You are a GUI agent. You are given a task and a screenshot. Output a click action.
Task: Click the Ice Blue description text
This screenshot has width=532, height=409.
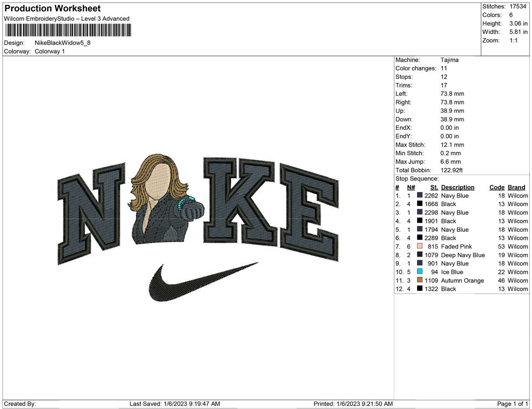pos(452,272)
